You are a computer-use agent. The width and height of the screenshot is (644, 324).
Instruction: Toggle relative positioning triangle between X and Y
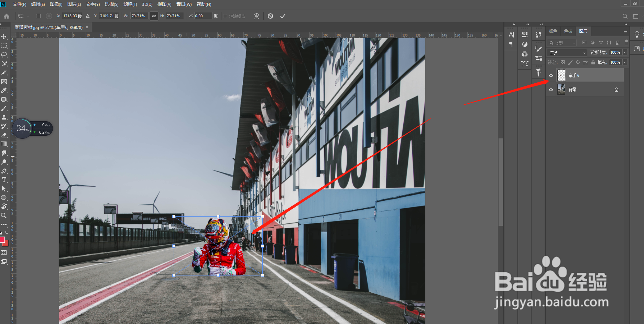pos(88,16)
